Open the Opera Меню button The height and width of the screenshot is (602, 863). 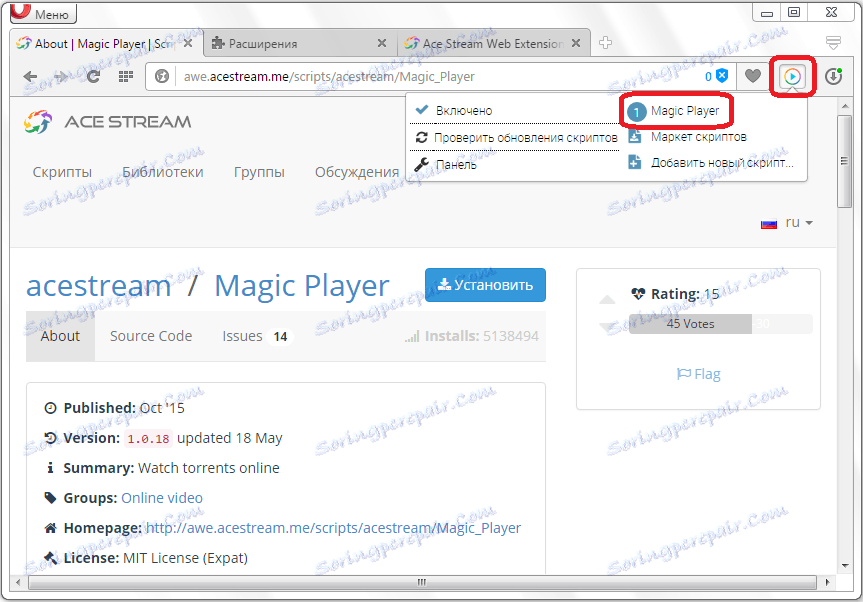coord(43,13)
